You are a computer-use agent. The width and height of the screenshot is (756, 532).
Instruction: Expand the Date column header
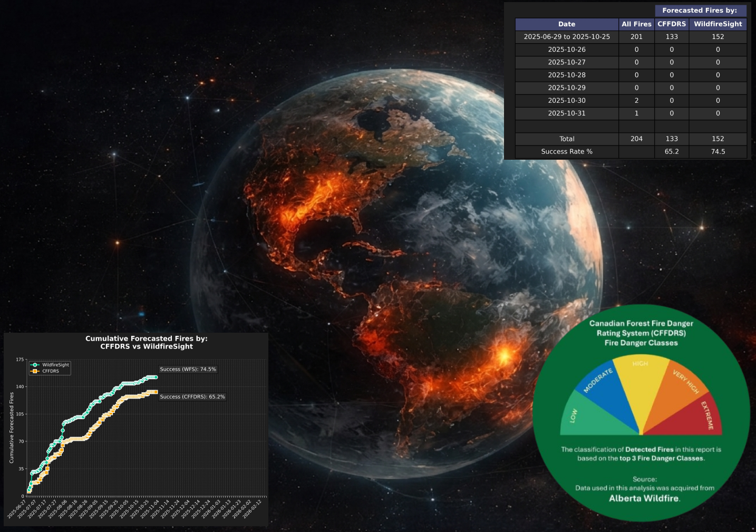coord(566,24)
